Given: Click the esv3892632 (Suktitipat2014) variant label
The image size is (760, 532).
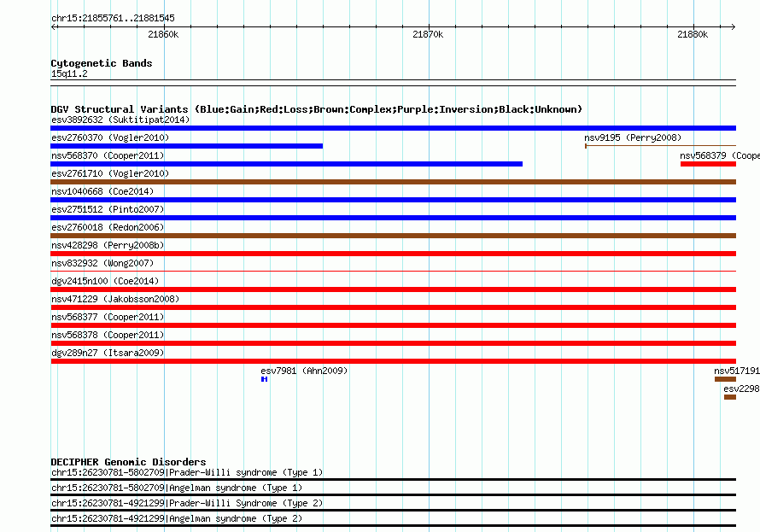Looking at the screenshot, I should (x=120, y=120).
